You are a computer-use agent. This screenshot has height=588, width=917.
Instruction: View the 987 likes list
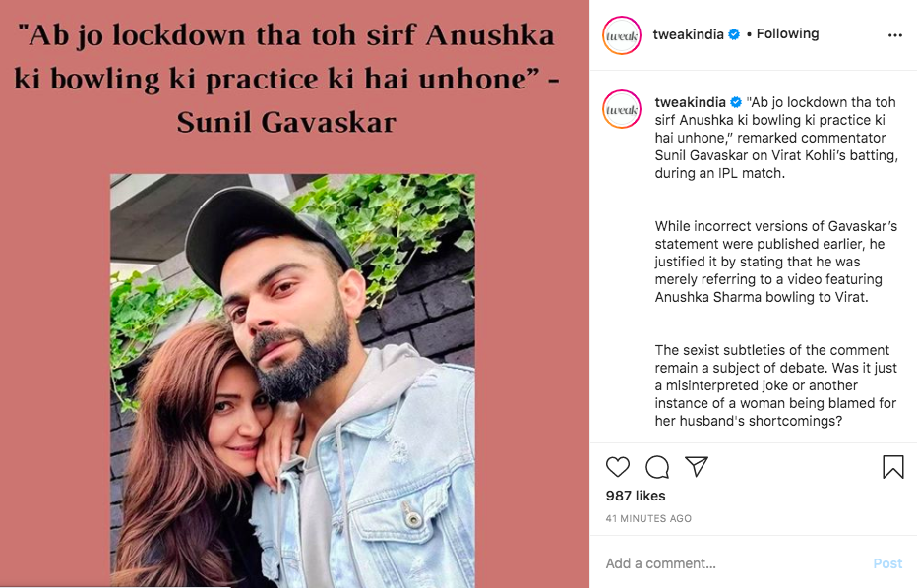point(636,496)
